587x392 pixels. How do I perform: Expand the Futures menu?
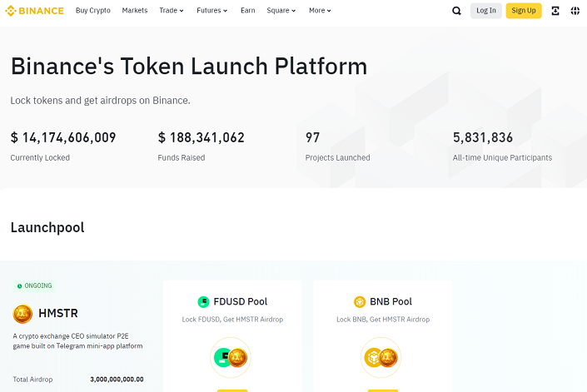click(211, 11)
